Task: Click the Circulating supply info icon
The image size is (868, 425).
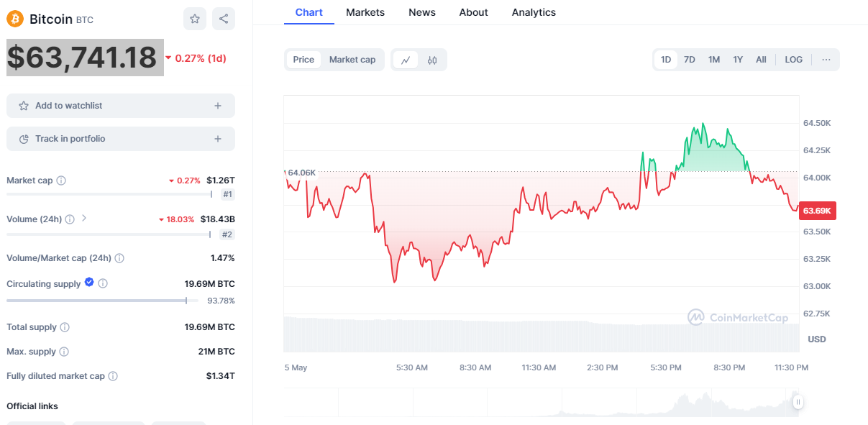Action: point(103,284)
